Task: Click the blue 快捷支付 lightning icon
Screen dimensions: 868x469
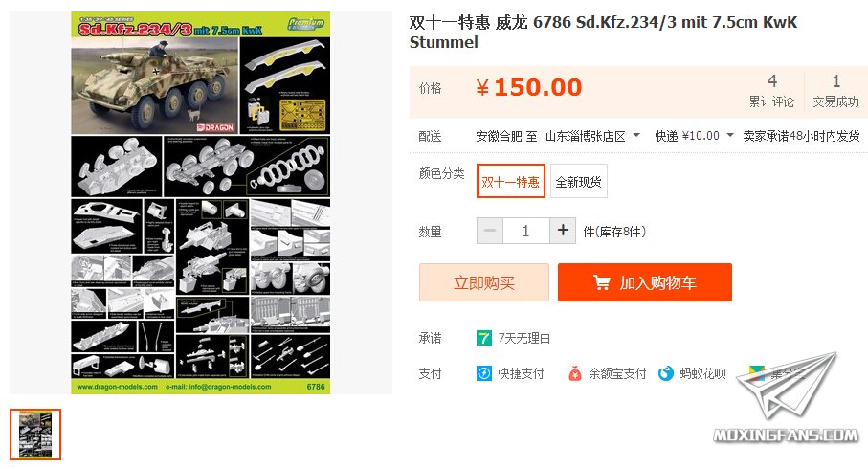Action: tap(484, 373)
